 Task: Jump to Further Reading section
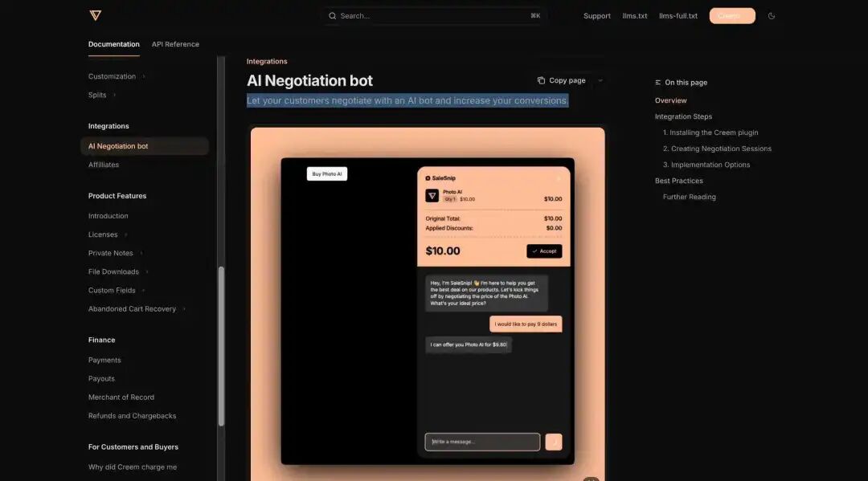coord(690,197)
